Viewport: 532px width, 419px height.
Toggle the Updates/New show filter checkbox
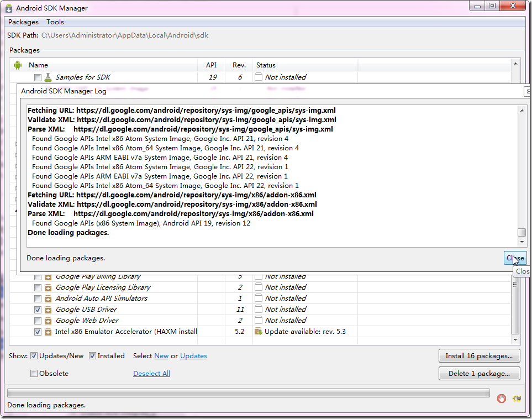pos(34,356)
